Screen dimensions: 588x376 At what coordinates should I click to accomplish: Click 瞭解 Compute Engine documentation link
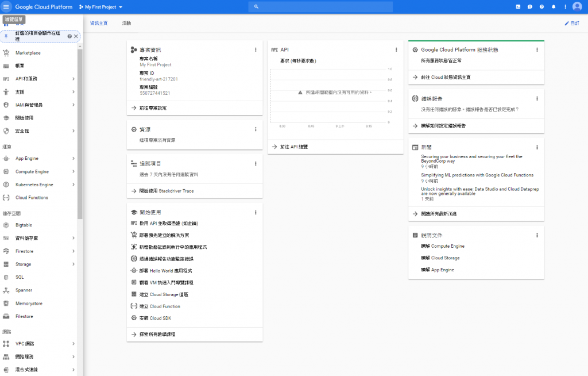tap(443, 246)
